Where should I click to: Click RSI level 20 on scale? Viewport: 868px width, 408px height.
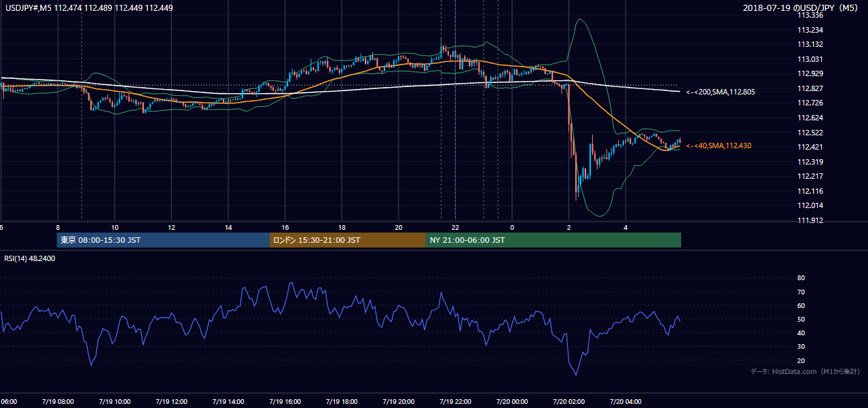(801, 360)
